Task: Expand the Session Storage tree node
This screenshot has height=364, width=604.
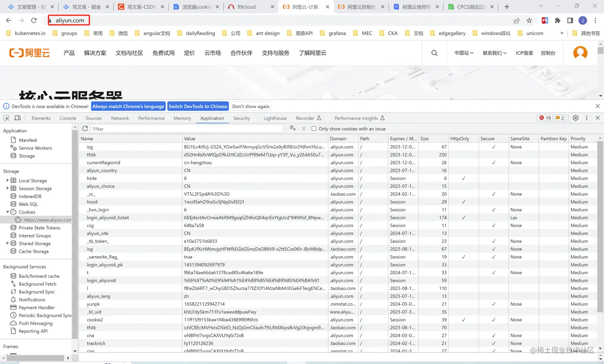Action: pyautogui.click(x=8, y=188)
